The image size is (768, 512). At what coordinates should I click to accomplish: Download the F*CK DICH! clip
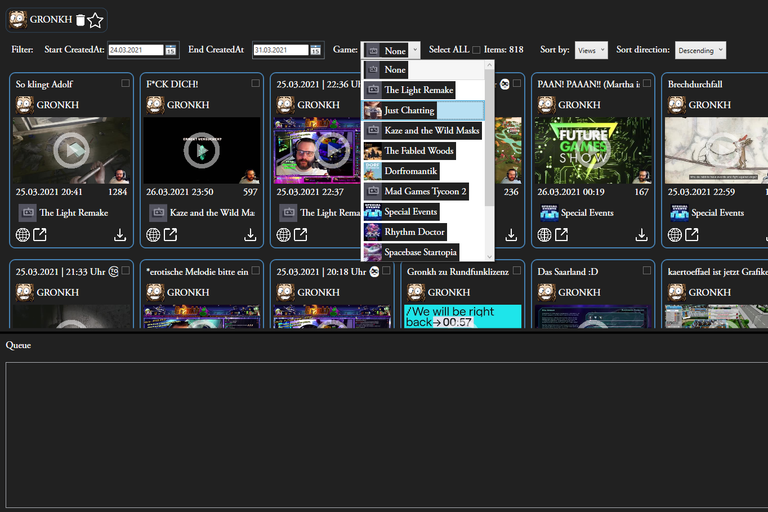250,235
